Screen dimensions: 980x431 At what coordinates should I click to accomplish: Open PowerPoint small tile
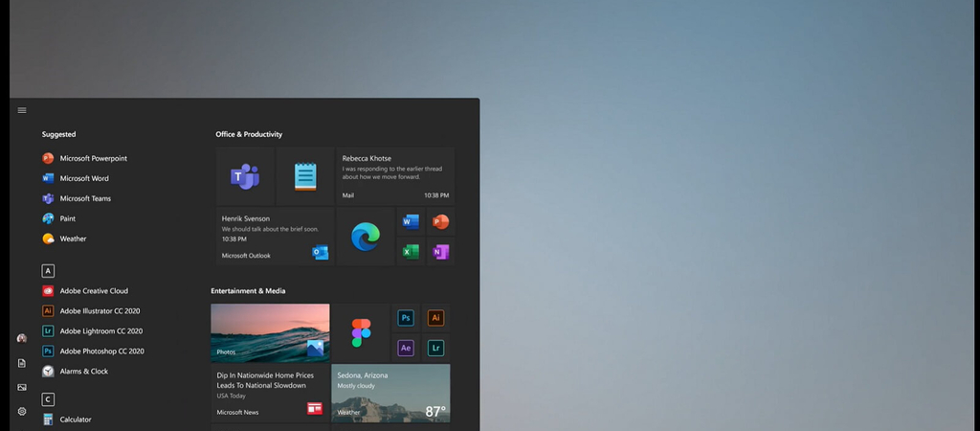point(440,222)
